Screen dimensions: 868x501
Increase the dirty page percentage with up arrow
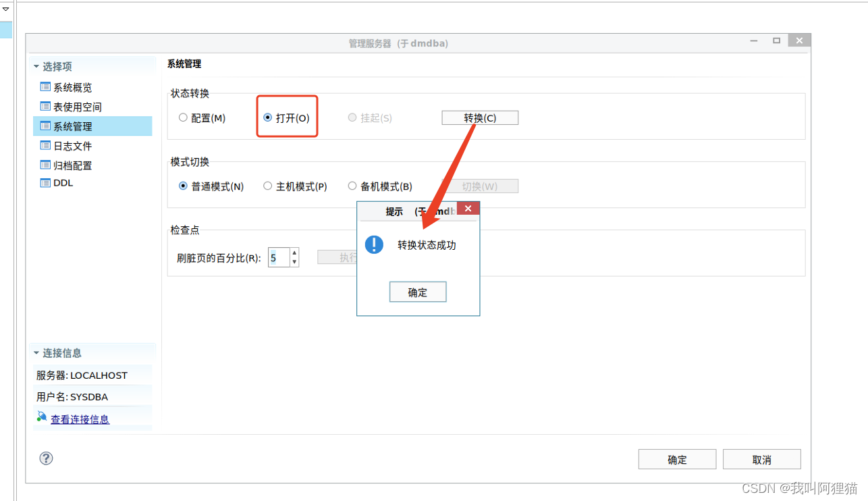pos(294,253)
